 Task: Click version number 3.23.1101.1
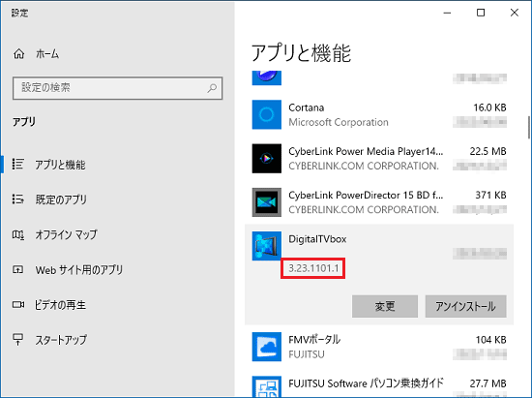pyautogui.click(x=313, y=268)
